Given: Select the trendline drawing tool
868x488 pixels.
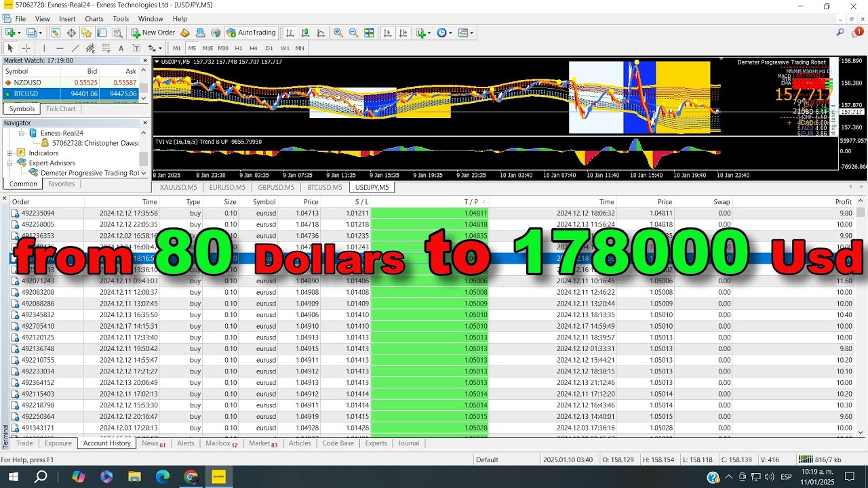Looking at the screenshot, I should [75, 48].
